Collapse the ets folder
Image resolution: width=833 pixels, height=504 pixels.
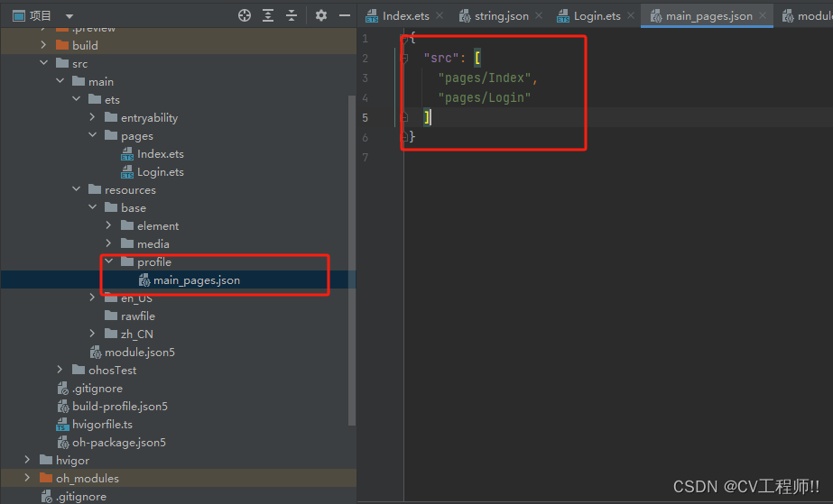click(x=77, y=99)
